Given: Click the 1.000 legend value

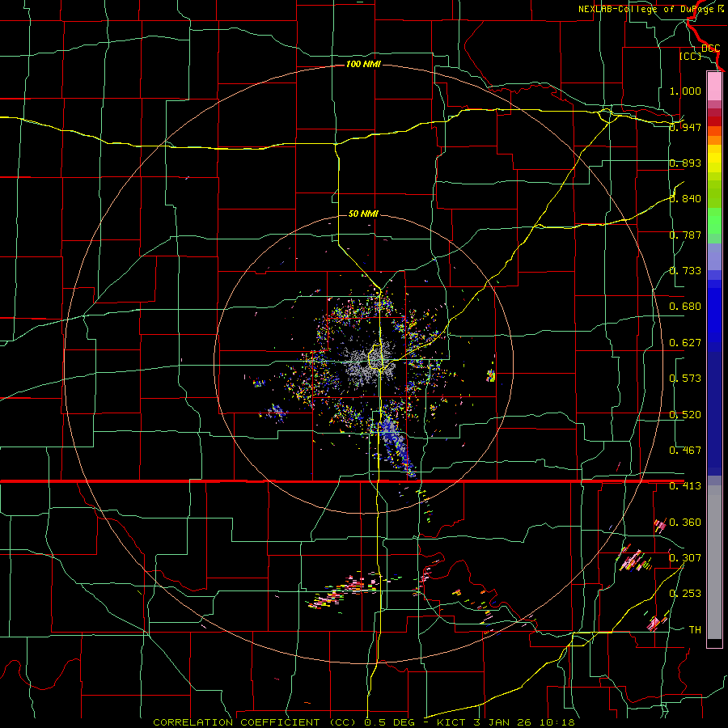Looking at the screenshot, I should tap(685, 91).
